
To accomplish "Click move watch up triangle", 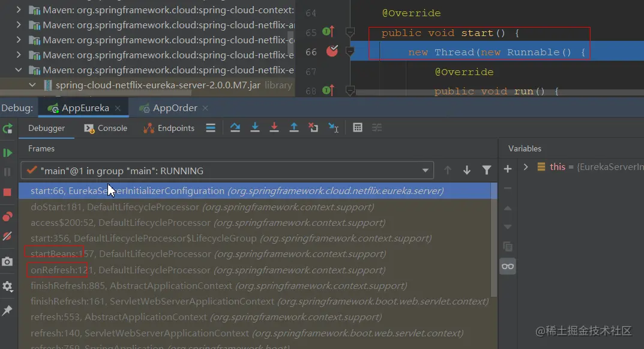I will tap(508, 208).
